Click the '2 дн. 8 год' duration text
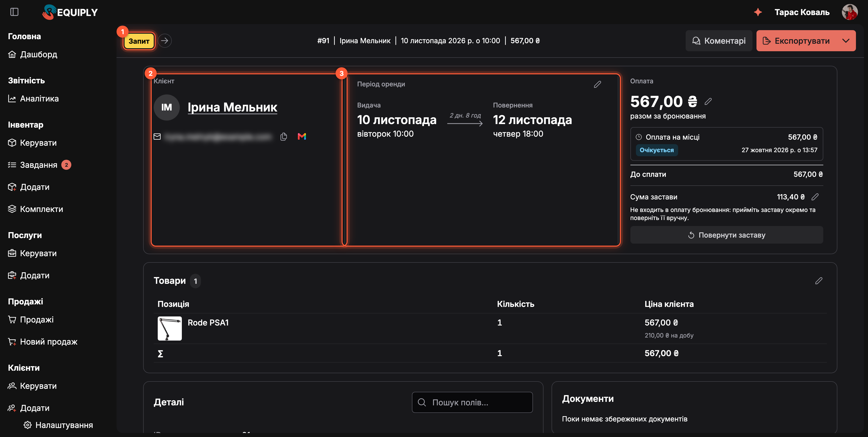868x437 pixels. click(465, 116)
